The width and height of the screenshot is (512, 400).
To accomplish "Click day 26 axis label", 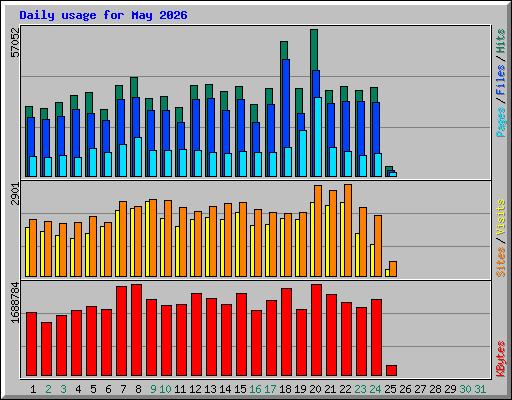I will (405, 389).
